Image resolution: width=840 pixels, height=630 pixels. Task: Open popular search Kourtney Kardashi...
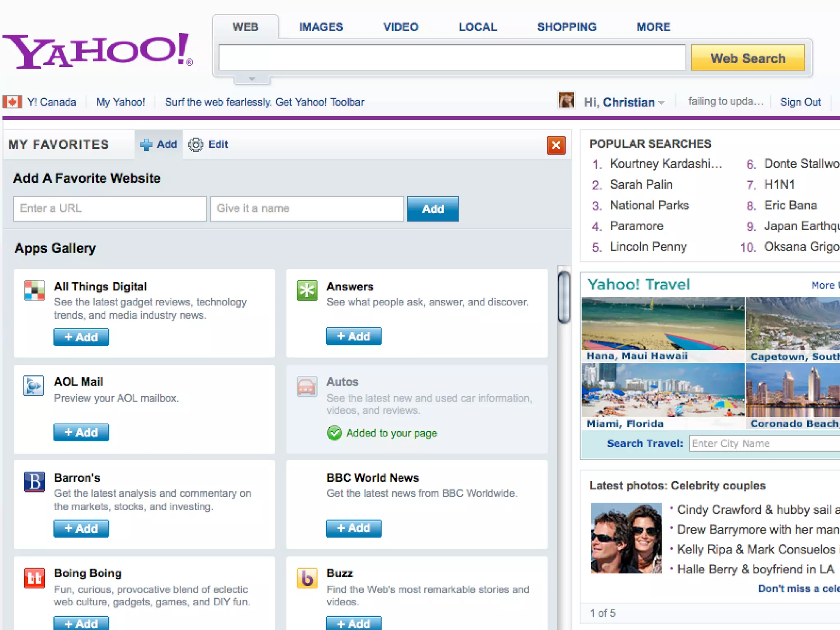666,164
